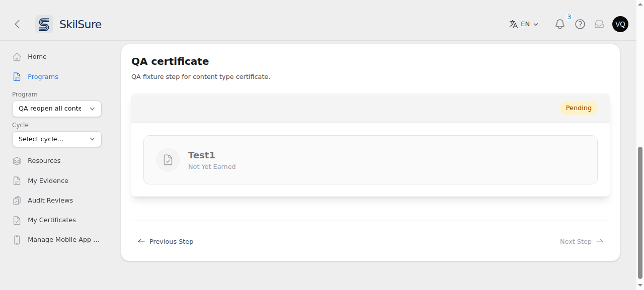
Task: Go back using the header back arrow
Action: [x=17, y=24]
